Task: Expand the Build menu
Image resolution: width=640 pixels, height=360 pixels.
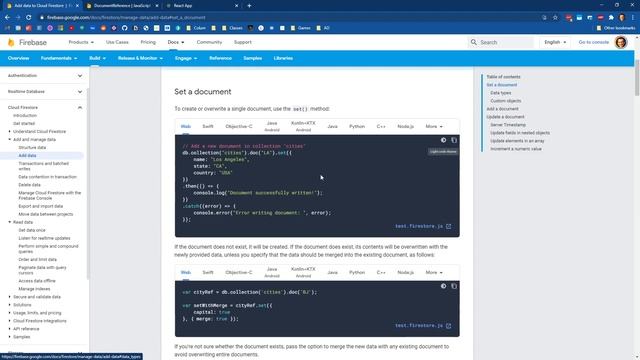Action: click(97, 58)
